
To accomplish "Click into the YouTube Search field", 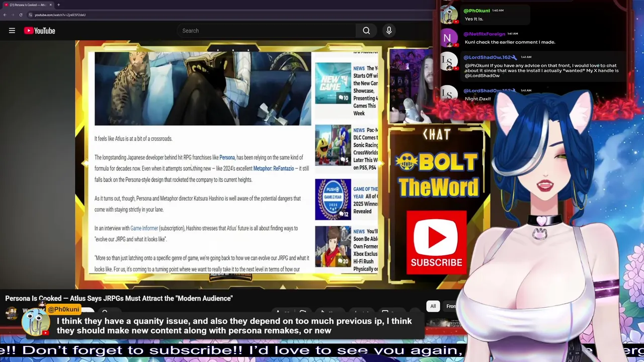I will [267, 31].
